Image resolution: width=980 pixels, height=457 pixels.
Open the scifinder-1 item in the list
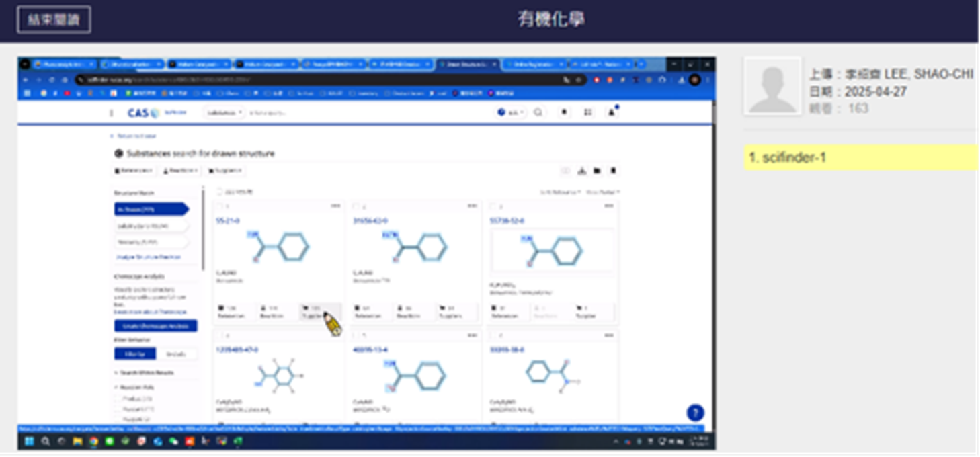click(x=860, y=158)
